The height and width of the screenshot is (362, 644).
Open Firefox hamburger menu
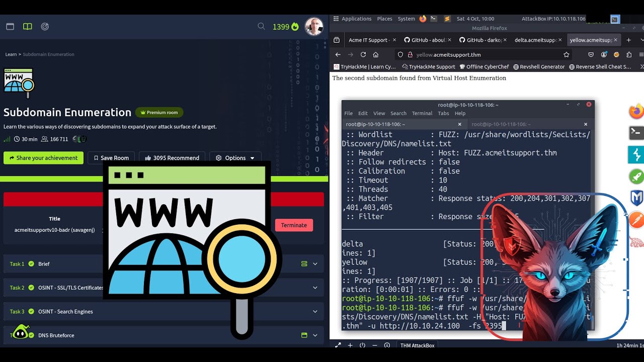(641, 54)
